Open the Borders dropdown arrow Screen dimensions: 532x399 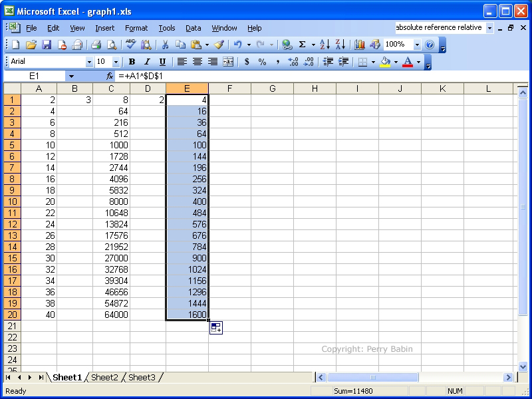tap(373, 62)
